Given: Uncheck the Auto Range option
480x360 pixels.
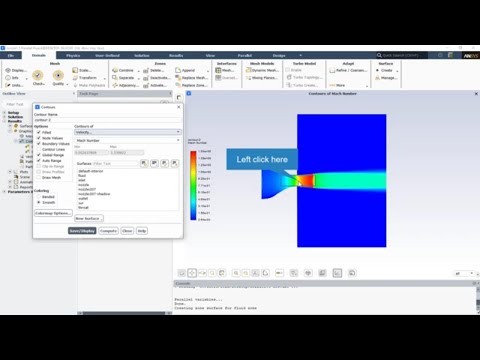Looking at the screenshot, I should 39,161.
